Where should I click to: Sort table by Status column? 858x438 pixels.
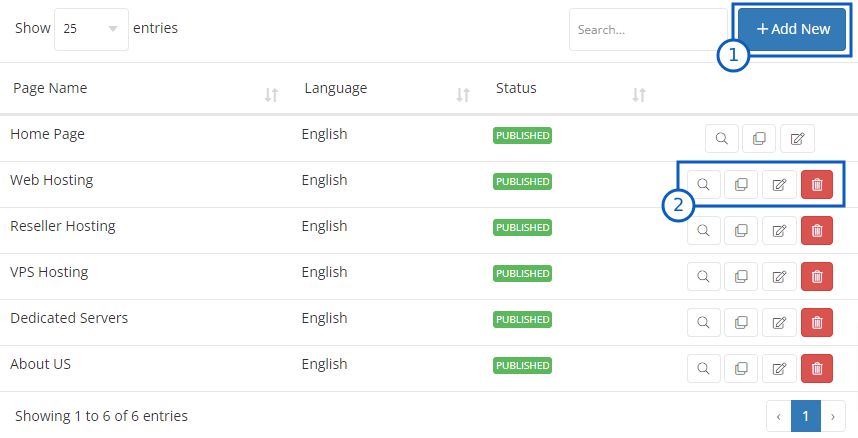point(639,95)
